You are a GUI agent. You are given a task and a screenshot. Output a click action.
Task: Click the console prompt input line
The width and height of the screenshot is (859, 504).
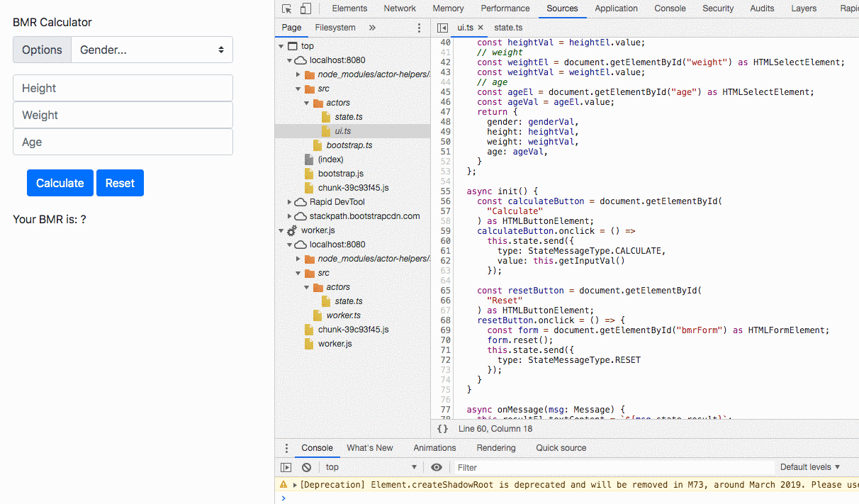tap(567, 498)
